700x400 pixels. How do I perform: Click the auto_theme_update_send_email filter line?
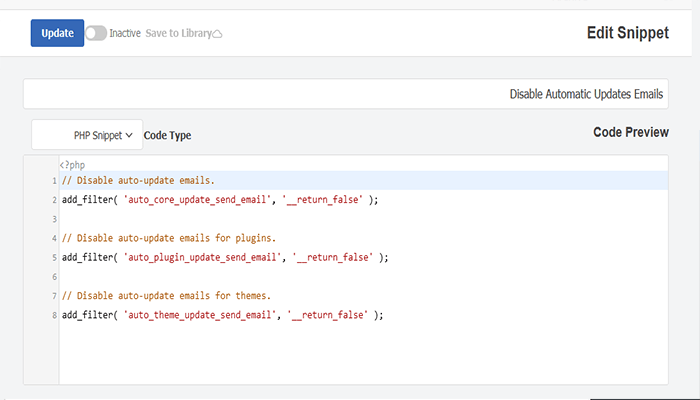(x=222, y=314)
